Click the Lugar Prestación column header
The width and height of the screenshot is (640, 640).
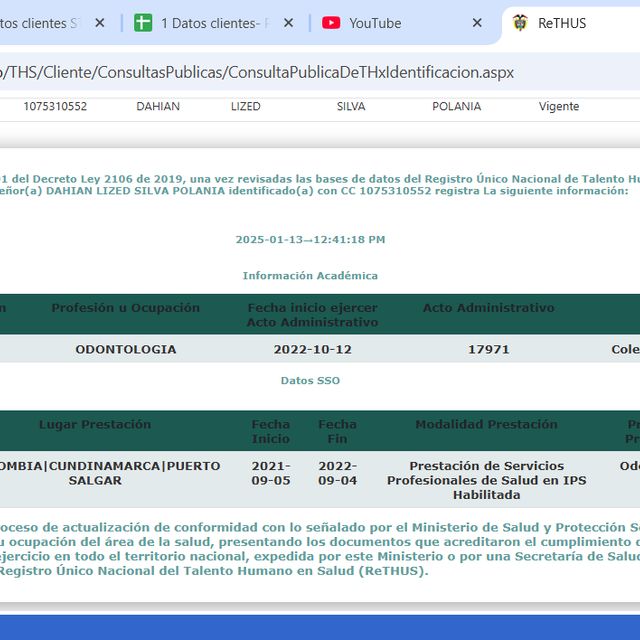pyautogui.click(x=95, y=424)
